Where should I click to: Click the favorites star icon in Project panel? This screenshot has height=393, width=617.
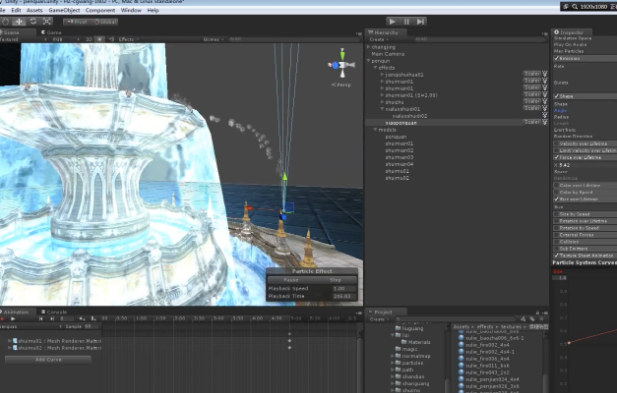541,319
